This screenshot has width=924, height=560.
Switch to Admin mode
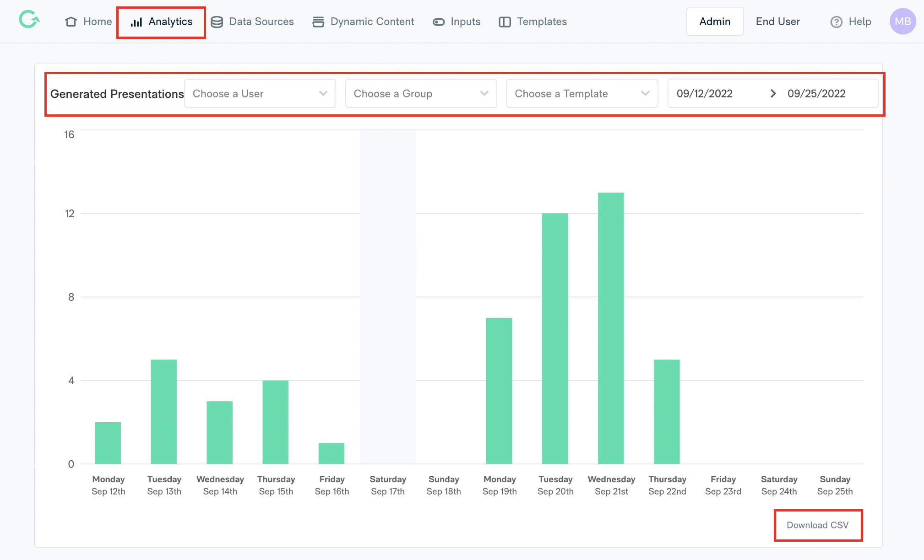[x=714, y=22]
